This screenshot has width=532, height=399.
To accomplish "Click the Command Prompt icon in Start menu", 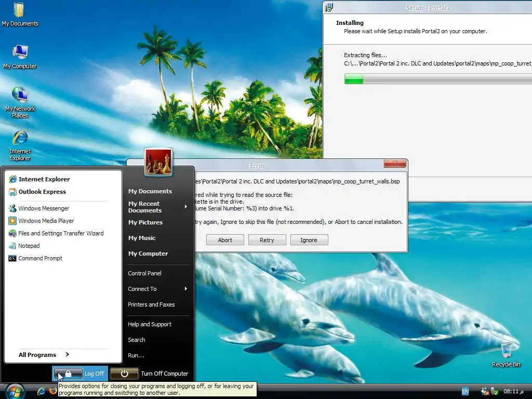I will point(12,258).
